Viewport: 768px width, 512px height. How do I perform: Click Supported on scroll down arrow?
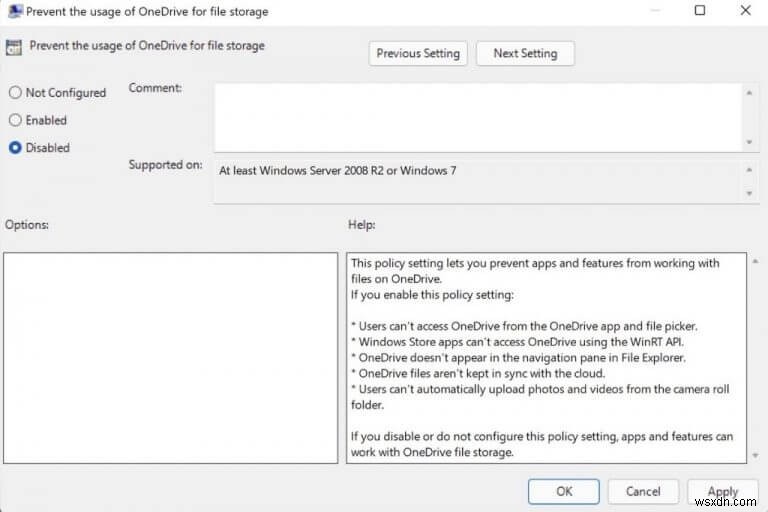pos(749,193)
